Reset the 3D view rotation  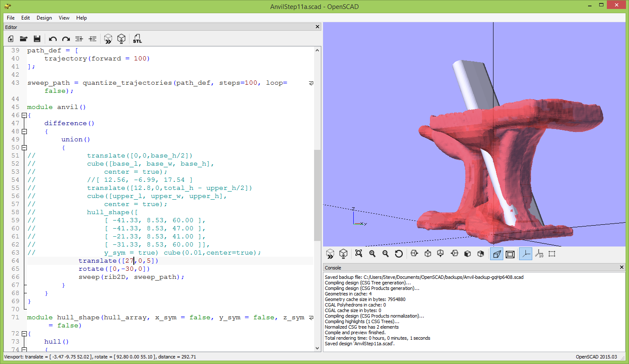click(399, 254)
